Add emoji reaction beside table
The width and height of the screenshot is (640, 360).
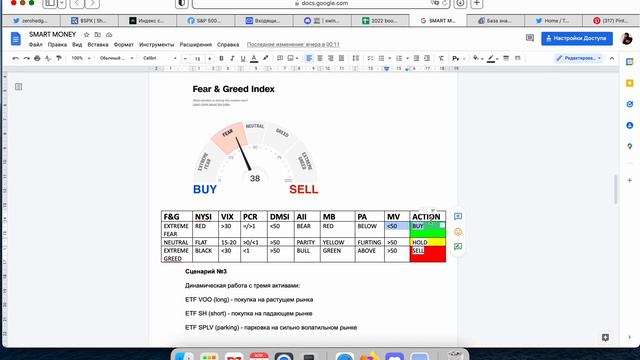click(458, 232)
